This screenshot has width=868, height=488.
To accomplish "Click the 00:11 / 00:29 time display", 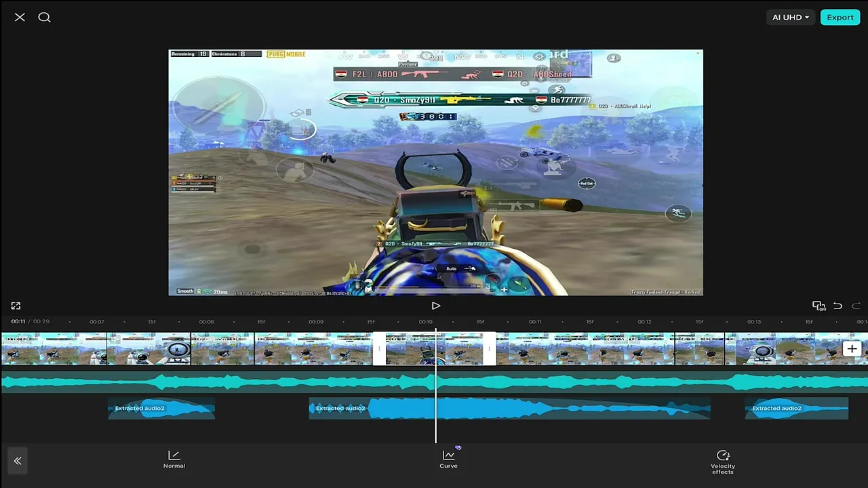I will [x=31, y=321].
